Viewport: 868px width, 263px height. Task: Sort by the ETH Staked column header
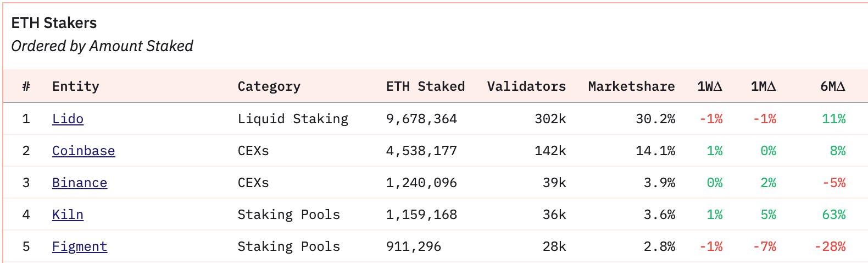[425, 86]
